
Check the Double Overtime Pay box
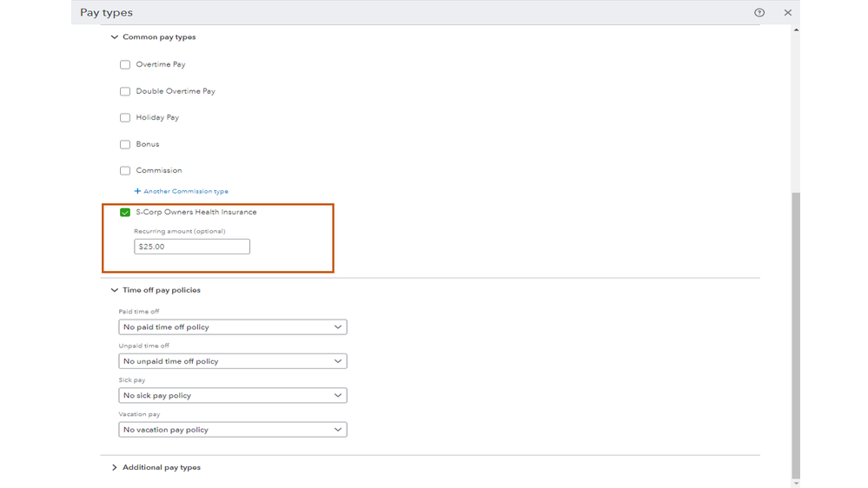125,91
